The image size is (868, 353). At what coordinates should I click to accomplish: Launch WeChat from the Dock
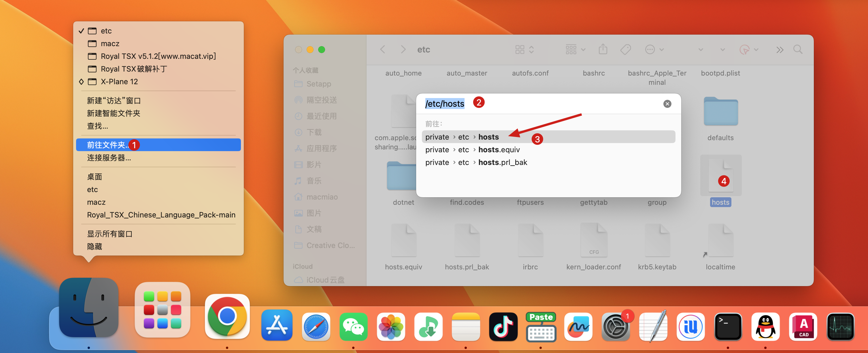[x=353, y=327]
